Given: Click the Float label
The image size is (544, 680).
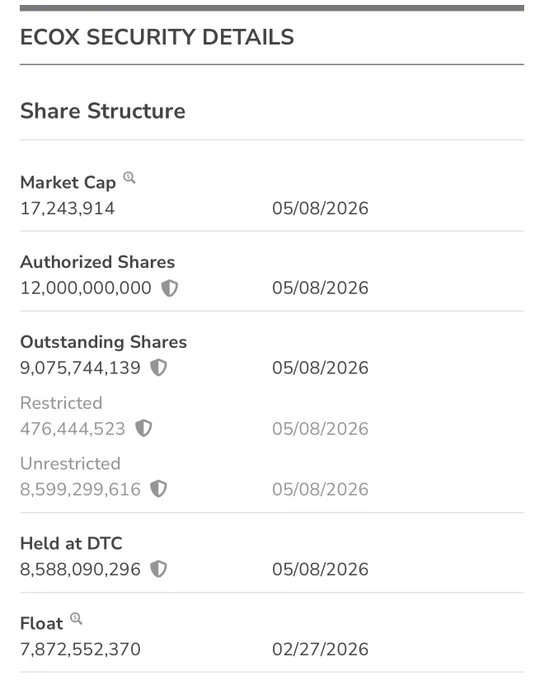Looking at the screenshot, I should tap(42, 623).
